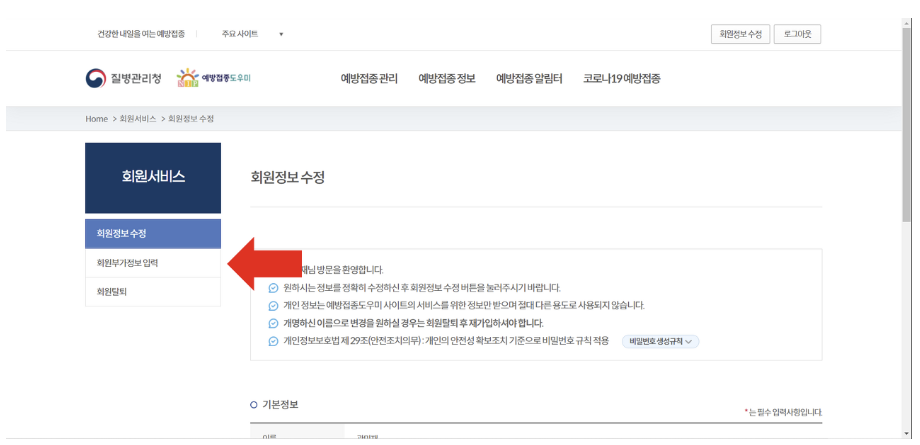Select 회원정보 수정 in the sidebar
Screen dimensions: 920x445
[153, 234]
